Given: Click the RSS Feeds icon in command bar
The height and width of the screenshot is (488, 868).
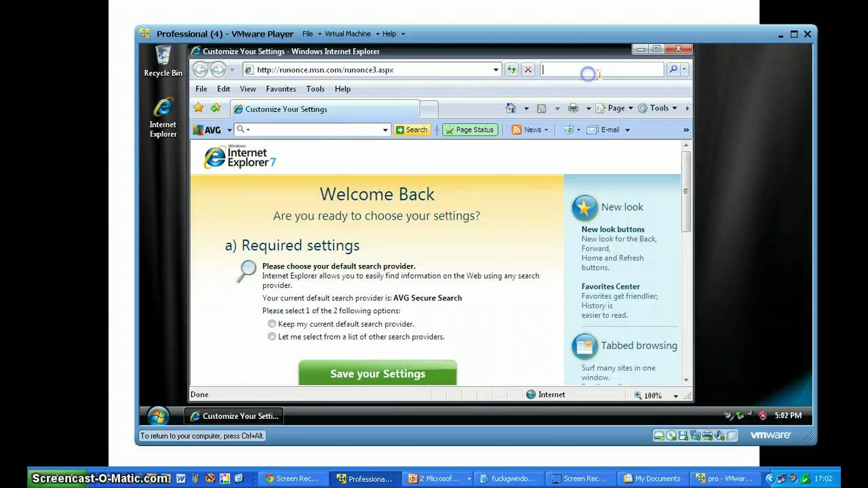Looking at the screenshot, I should pyautogui.click(x=541, y=108).
